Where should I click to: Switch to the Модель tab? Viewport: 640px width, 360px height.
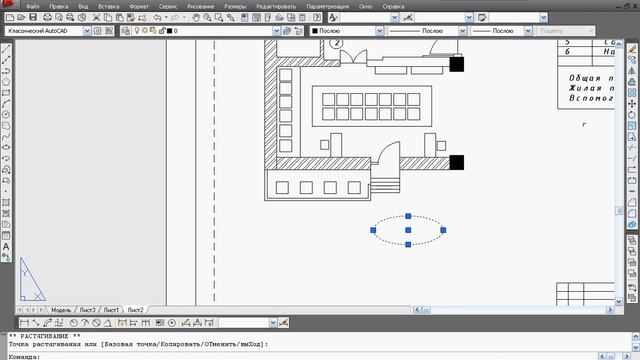[x=61, y=310]
